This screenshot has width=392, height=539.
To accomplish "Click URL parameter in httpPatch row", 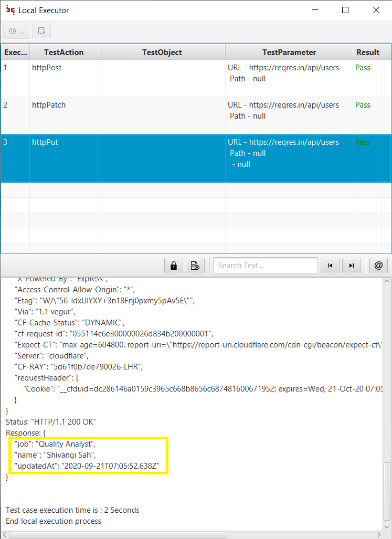I will pos(283,105).
